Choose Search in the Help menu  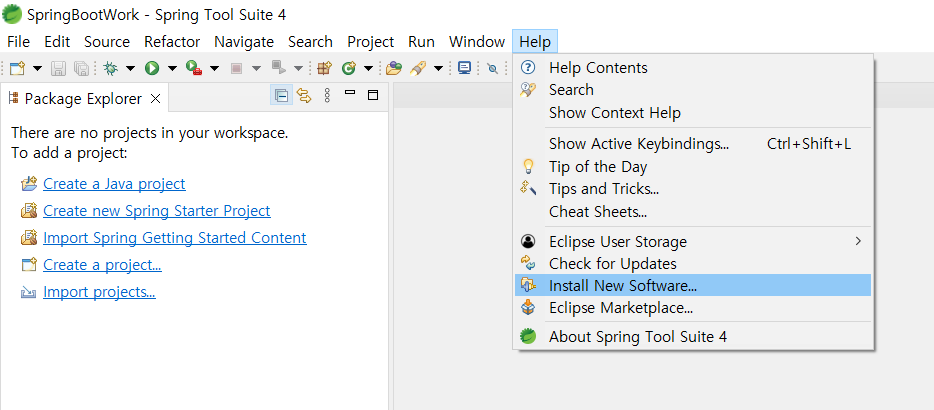pyautogui.click(x=693, y=90)
